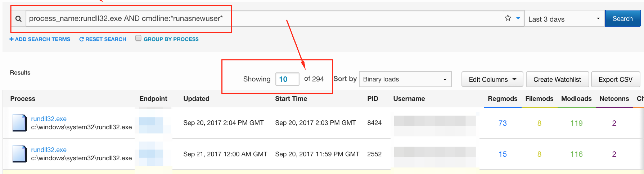Image resolution: width=644 pixels, height=174 pixels.
Task: Open the Last 3 days time range dropdown
Action: [x=564, y=19]
